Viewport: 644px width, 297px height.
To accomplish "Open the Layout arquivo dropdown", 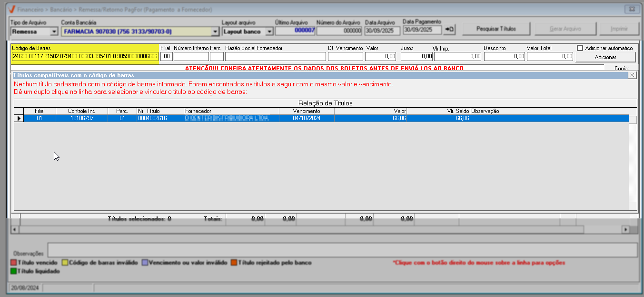I will coord(269,31).
